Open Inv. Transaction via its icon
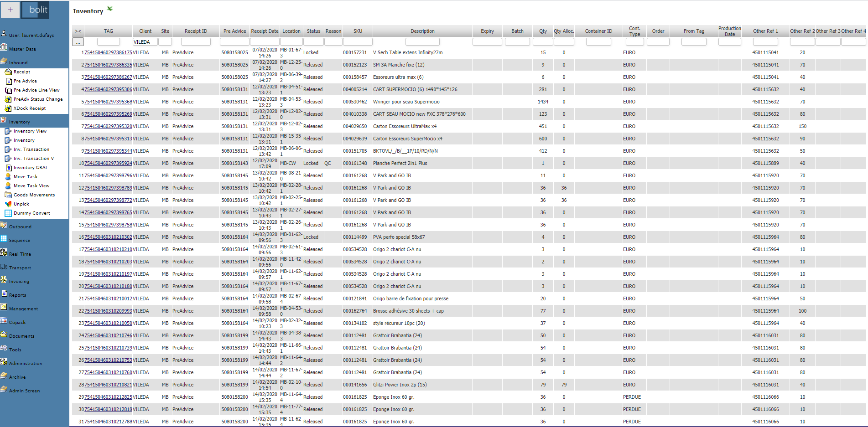868x427 pixels. tap(8, 149)
